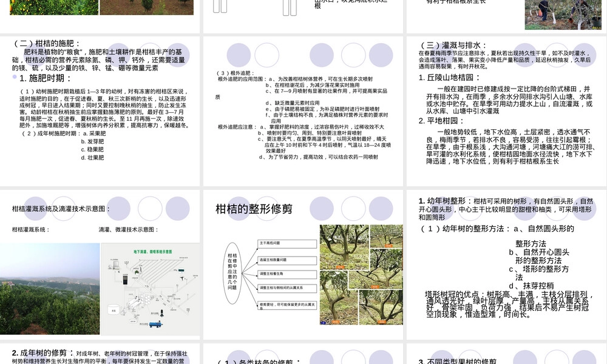Viewport: 607px width, 364px height.
Task: Click the line 根外追肥的应用范围:
Action: [242, 79]
